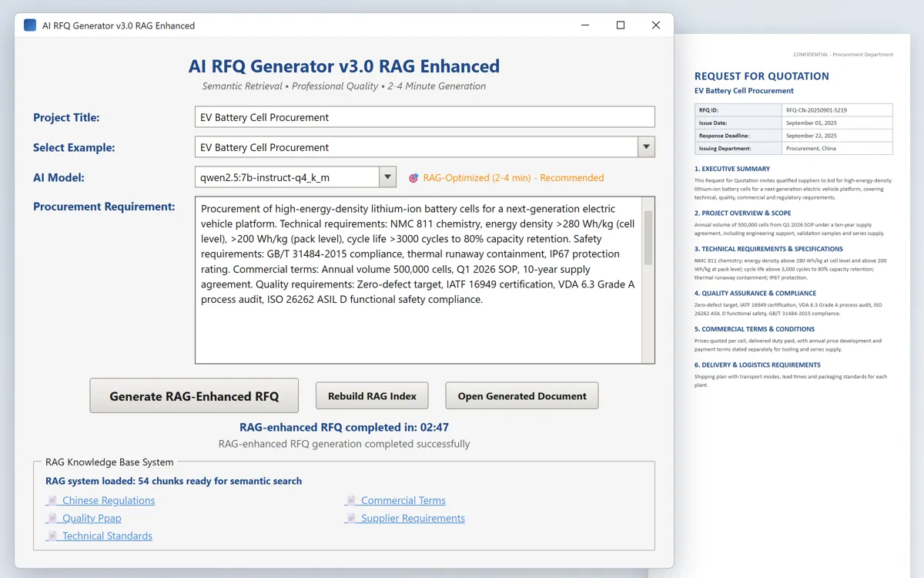Rebuild the RAG Index
This screenshot has height=578, width=924.
pyautogui.click(x=372, y=396)
